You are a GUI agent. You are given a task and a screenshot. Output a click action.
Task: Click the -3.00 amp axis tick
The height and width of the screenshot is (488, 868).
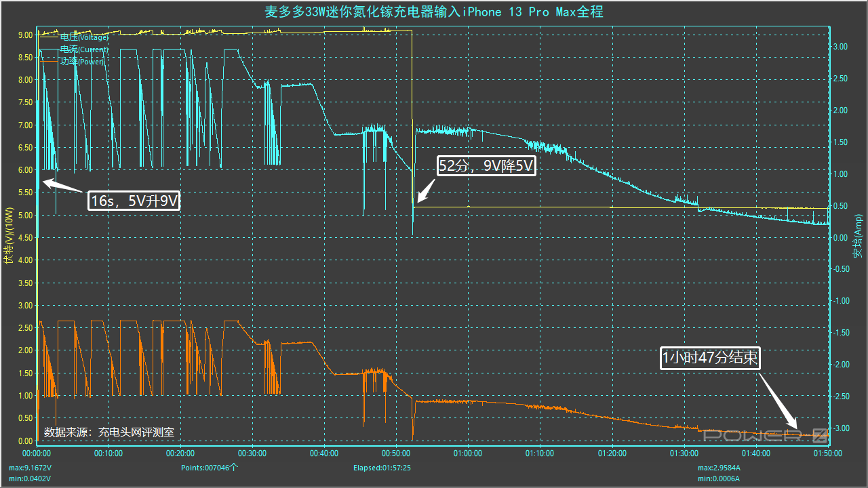click(841, 428)
